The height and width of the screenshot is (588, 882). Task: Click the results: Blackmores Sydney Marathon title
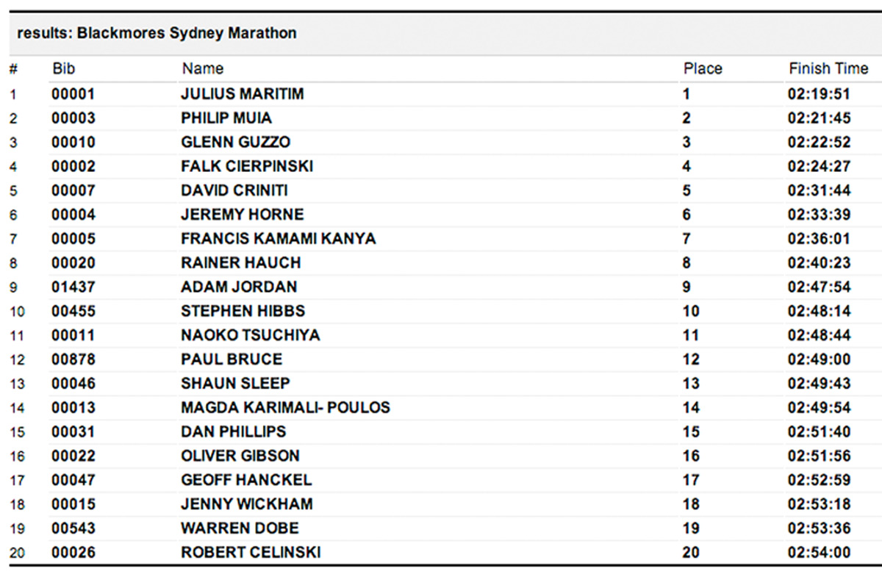click(x=157, y=34)
